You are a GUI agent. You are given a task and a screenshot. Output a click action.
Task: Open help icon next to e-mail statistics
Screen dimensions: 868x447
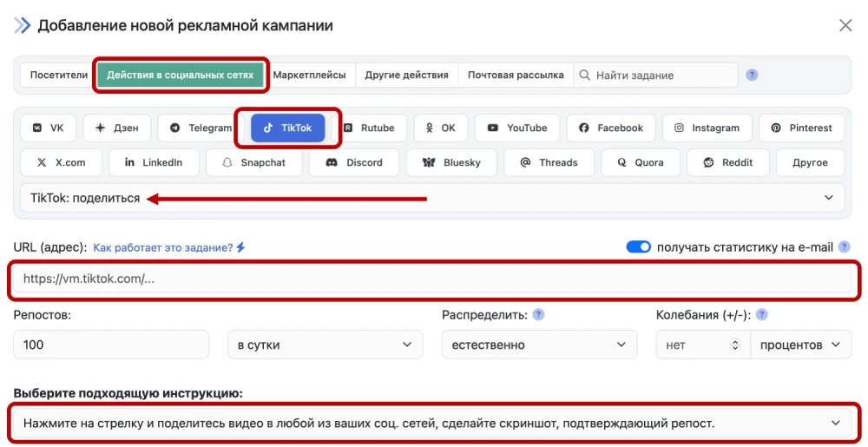click(844, 247)
